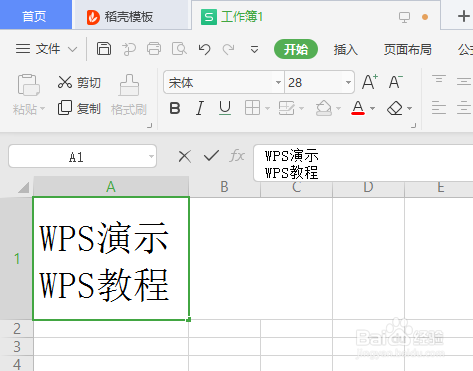Click the Name Box showing A1

click(x=82, y=156)
